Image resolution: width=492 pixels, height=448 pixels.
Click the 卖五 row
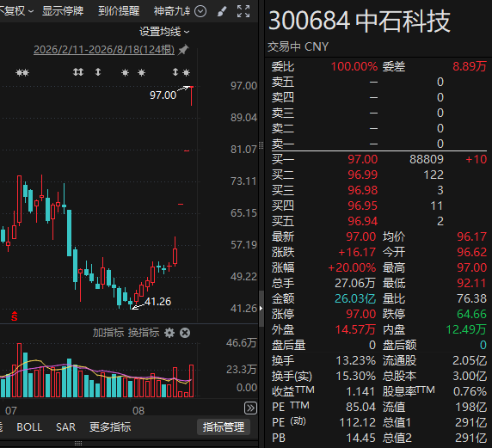(379, 82)
